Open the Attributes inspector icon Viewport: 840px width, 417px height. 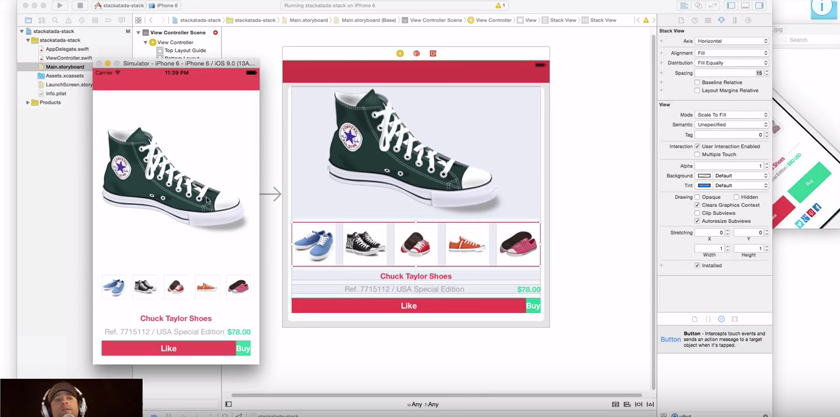click(x=721, y=20)
